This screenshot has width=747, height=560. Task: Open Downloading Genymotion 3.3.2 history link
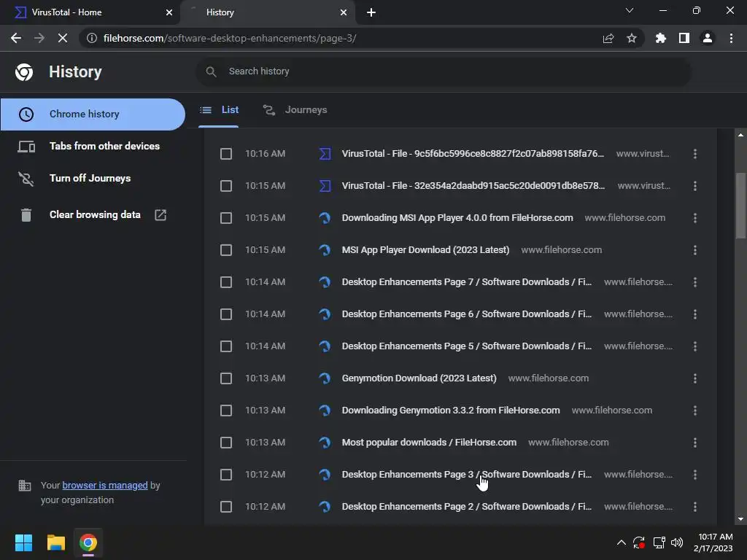click(x=451, y=411)
